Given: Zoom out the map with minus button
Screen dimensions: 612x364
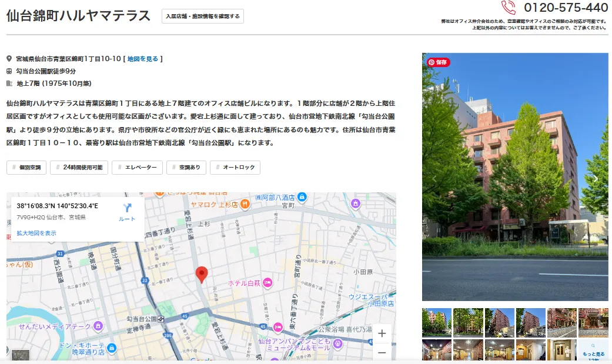Looking at the screenshot, I should pos(382,353).
